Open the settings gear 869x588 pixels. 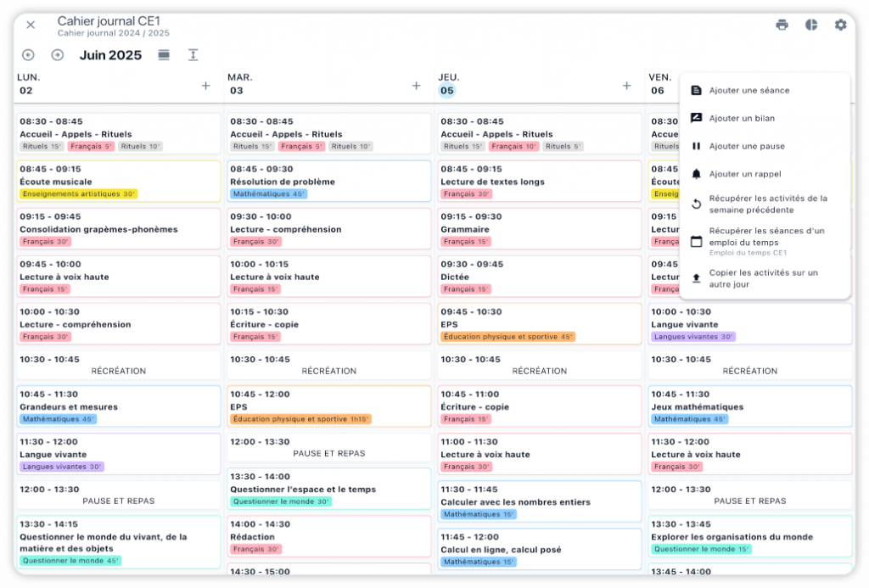[840, 25]
